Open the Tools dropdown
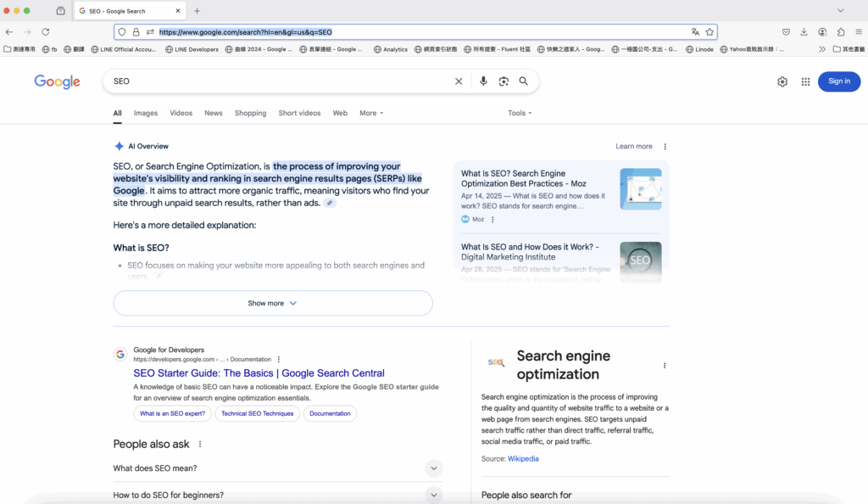Image resolution: width=868 pixels, height=504 pixels. (x=520, y=113)
